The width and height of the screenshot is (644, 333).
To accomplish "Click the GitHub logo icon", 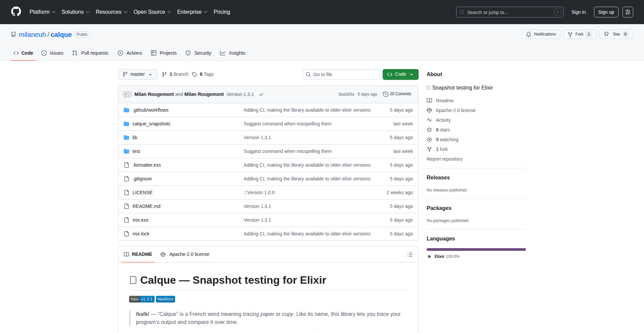I will pyautogui.click(x=16, y=12).
